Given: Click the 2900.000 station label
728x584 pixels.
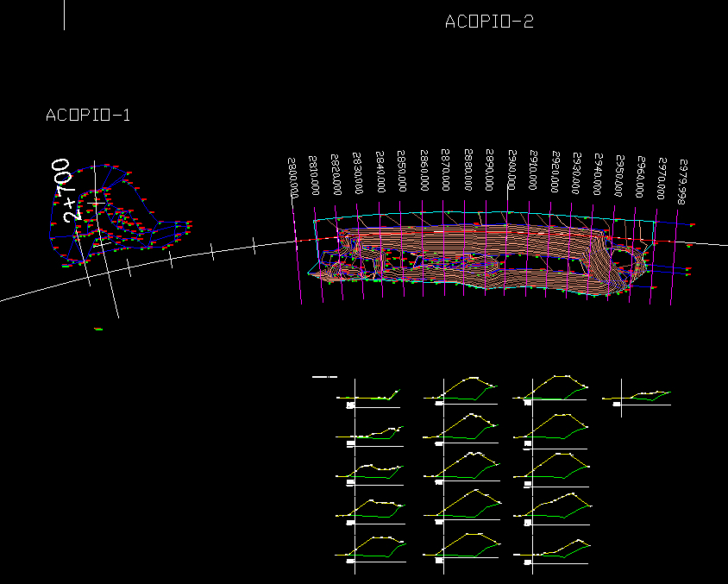Looking at the screenshot, I should pos(512,178).
